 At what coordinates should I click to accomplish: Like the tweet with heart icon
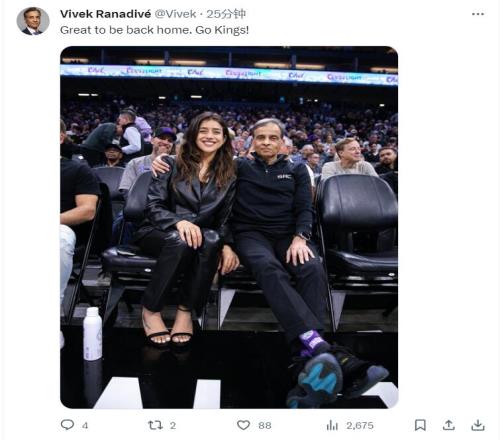(243, 425)
